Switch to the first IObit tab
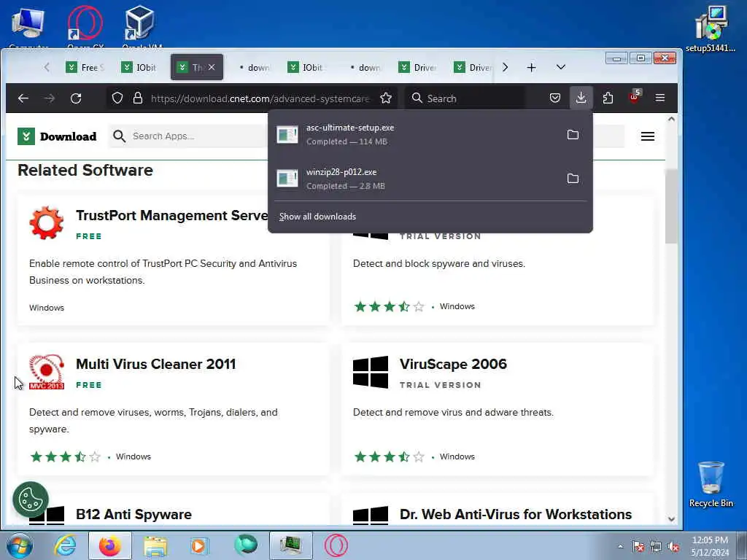 pyautogui.click(x=139, y=67)
